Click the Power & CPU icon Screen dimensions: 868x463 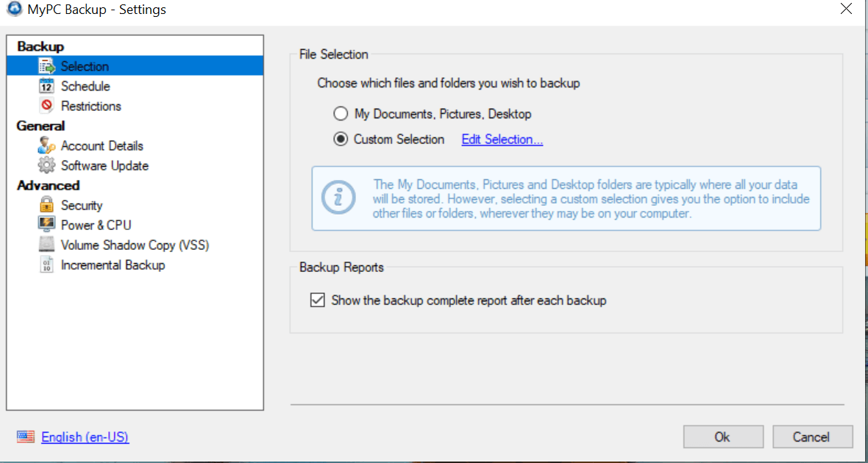tap(46, 225)
